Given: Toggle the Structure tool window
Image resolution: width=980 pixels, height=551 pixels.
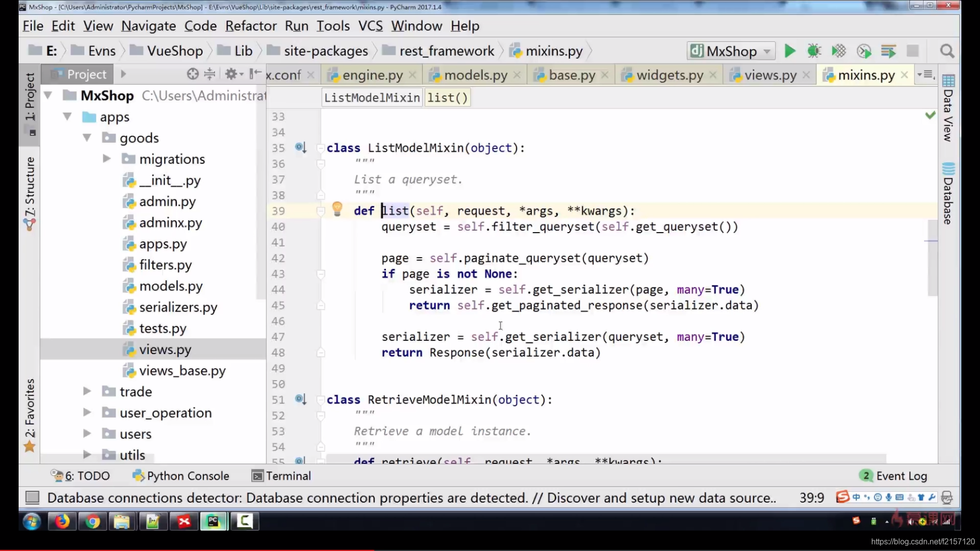Looking at the screenshot, I should 30,193.
